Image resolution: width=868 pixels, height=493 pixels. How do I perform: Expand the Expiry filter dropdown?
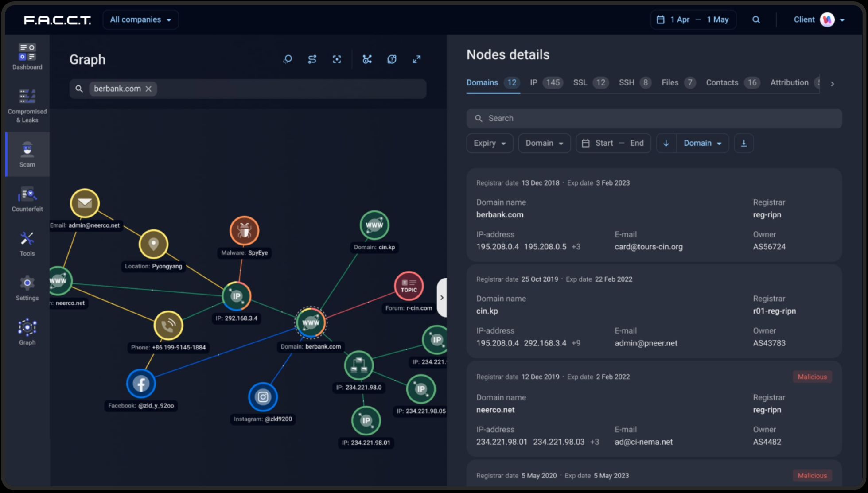pyautogui.click(x=489, y=143)
